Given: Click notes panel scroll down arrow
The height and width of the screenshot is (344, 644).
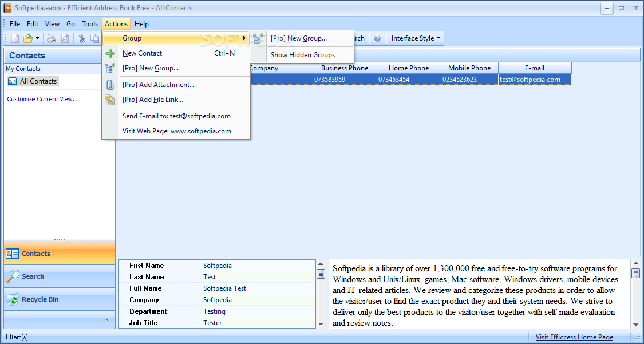Looking at the screenshot, I should point(636,324).
